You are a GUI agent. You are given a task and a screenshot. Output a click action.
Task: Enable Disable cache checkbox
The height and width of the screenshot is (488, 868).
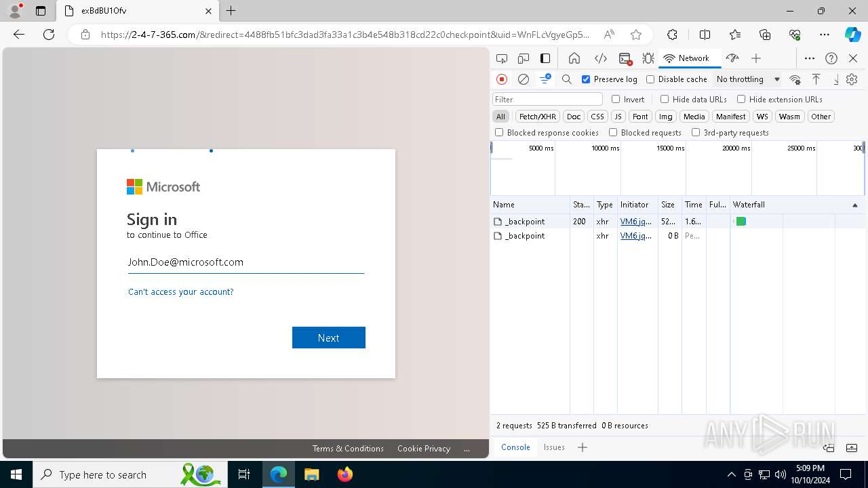tap(650, 79)
